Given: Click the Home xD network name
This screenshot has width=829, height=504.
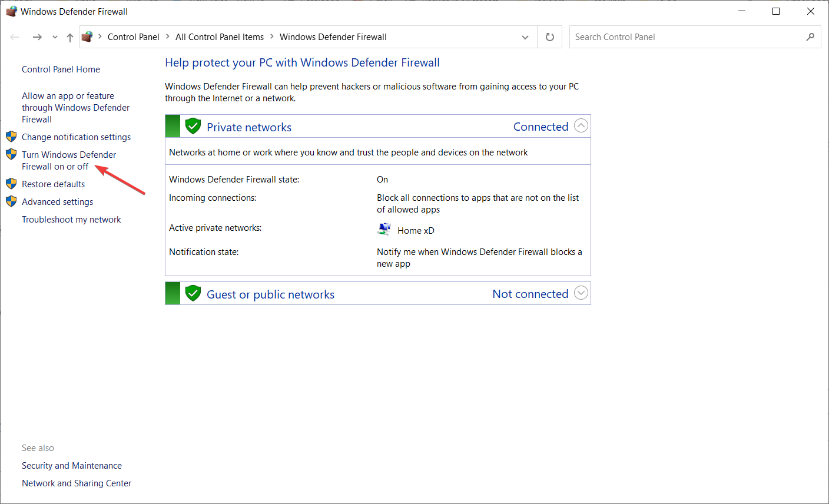Looking at the screenshot, I should click(416, 231).
